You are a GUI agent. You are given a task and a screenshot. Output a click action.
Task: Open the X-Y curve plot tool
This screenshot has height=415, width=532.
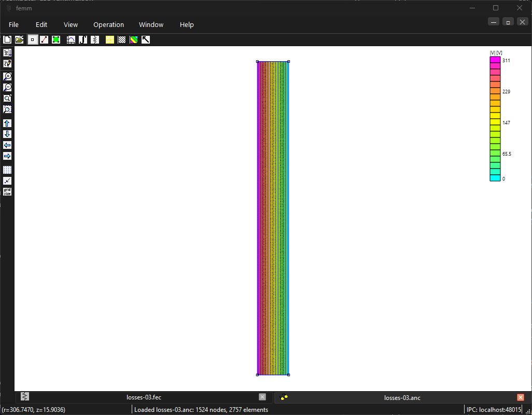pos(71,40)
